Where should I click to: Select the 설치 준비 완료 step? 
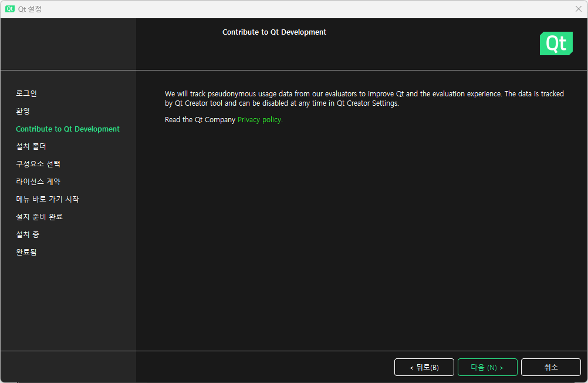[x=39, y=217]
